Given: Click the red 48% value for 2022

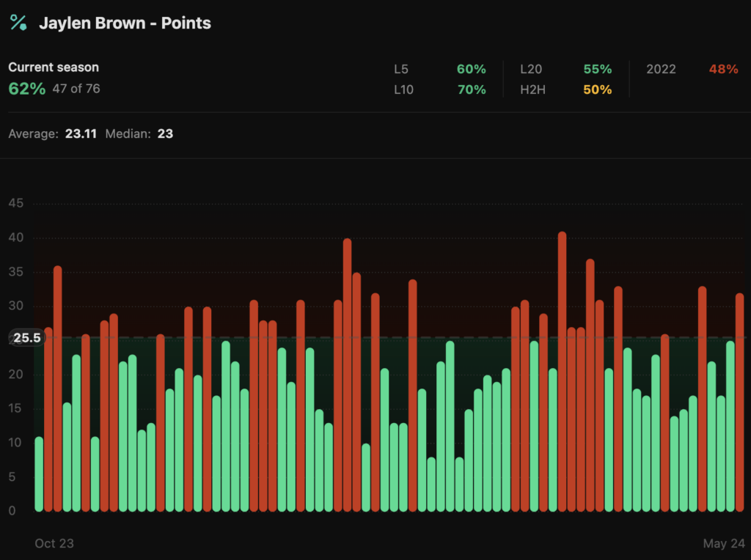Looking at the screenshot, I should pyautogui.click(x=724, y=70).
